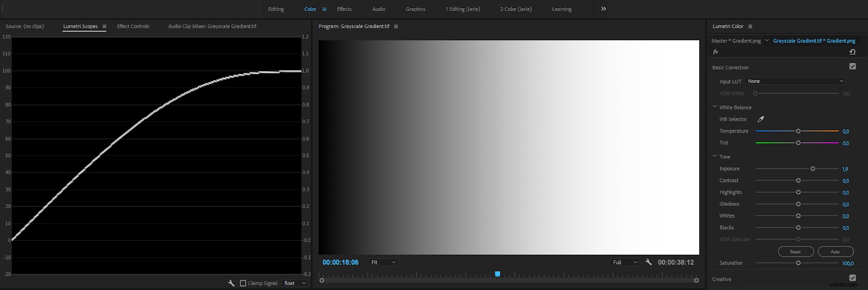Collapse the White Balance section
Viewport: 868px width, 290px height.
point(714,107)
